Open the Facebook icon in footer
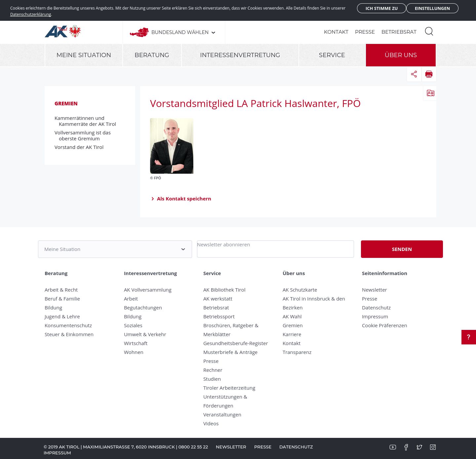 [406, 447]
